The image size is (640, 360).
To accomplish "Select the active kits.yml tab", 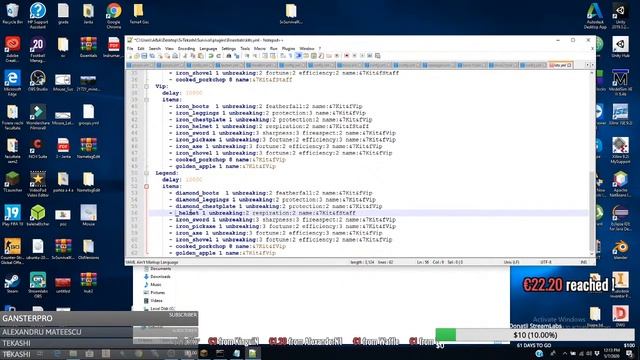I will pyautogui.click(x=560, y=65).
